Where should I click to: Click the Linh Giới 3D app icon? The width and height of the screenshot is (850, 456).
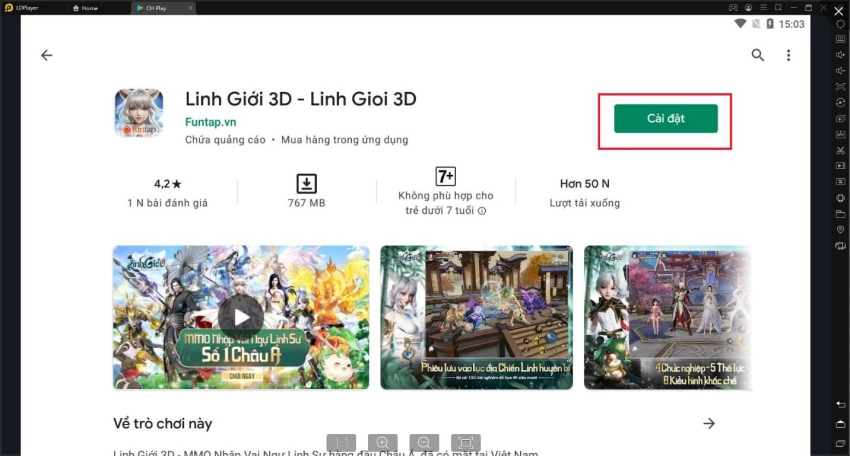(139, 113)
